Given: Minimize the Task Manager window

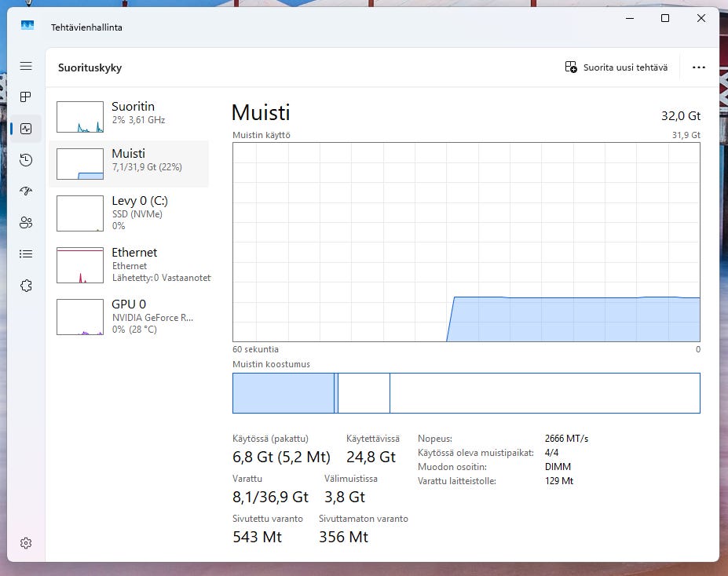Looking at the screenshot, I should pos(630,18).
